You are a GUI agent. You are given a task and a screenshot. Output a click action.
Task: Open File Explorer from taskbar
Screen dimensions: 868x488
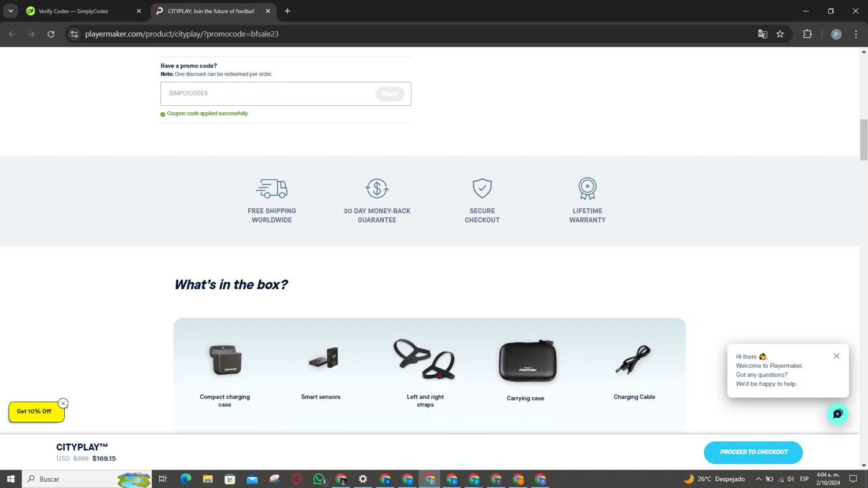tap(208, 479)
